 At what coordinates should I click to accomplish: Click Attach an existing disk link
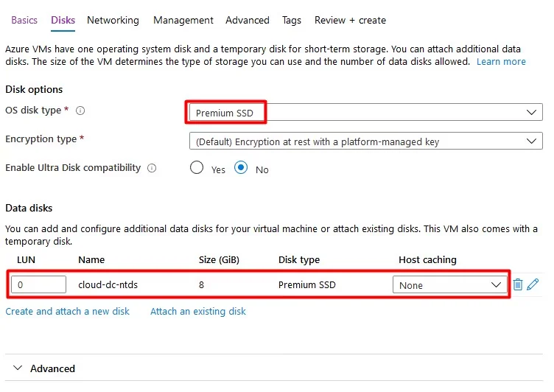[198, 312]
